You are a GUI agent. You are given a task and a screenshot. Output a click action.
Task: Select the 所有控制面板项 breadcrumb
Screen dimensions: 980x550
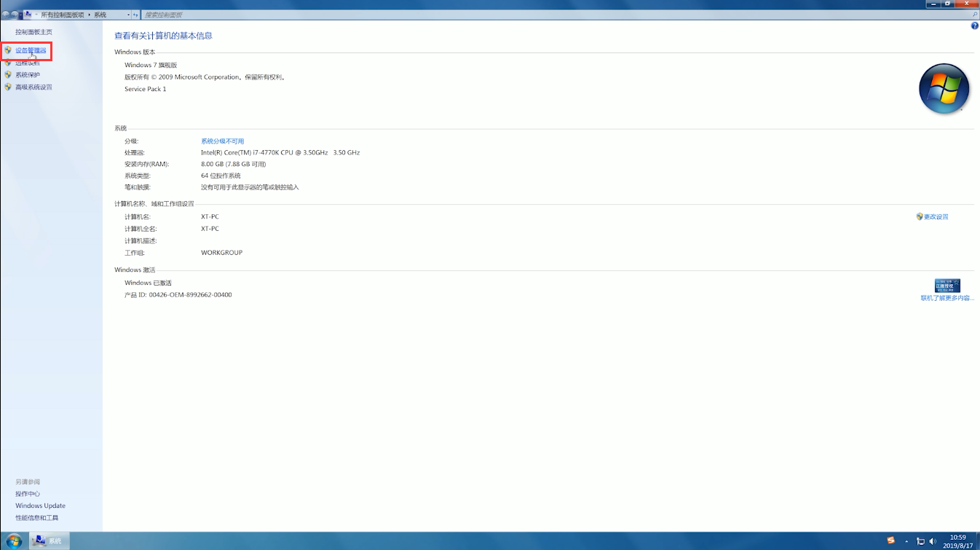click(63, 15)
